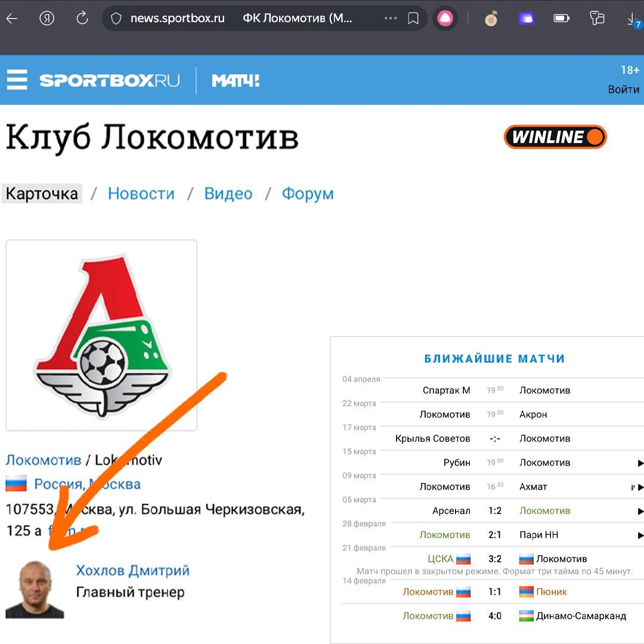Expand the Пари НН match arrow

640,535
